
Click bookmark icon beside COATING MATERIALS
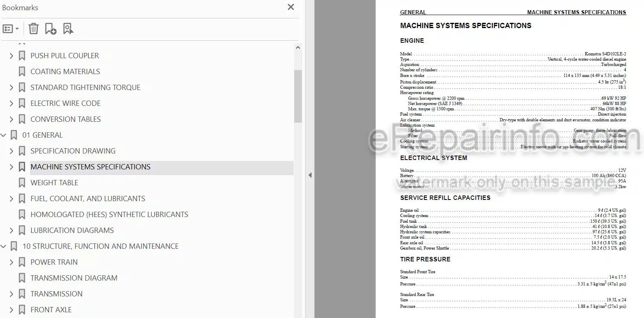(22, 72)
